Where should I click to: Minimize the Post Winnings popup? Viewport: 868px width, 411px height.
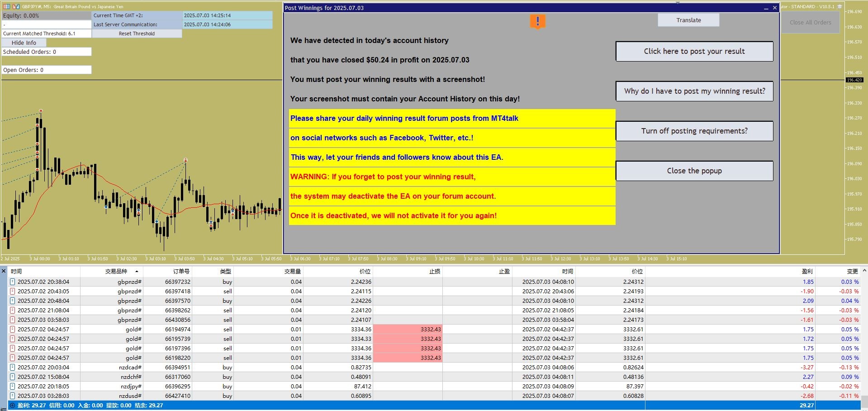[x=766, y=8]
